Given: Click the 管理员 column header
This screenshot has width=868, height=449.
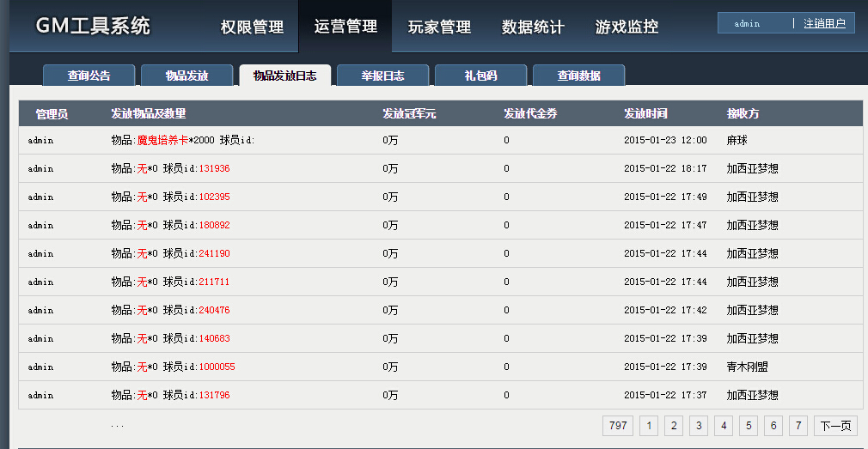Looking at the screenshot, I should point(52,114).
